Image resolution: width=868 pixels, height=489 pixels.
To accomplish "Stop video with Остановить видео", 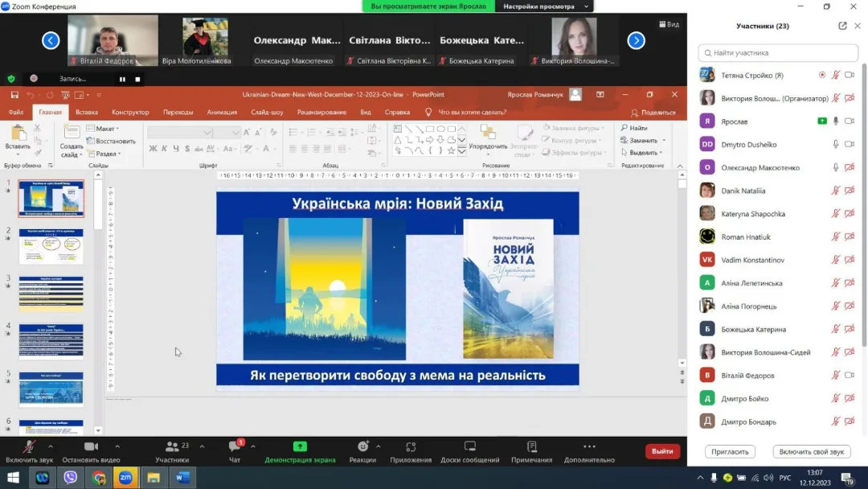I will click(x=91, y=449).
